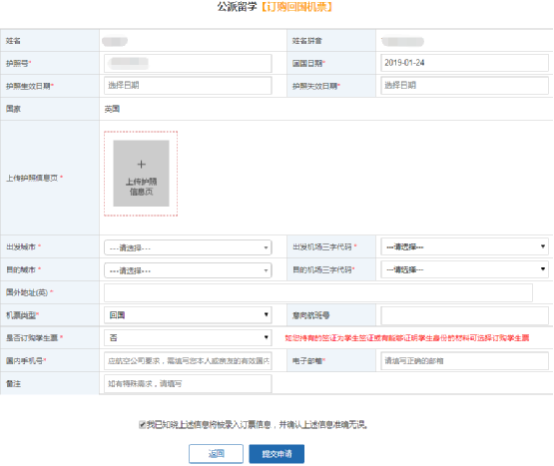The height and width of the screenshot is (466, 554).
Task: Click the 护照失效日期 date picker field
Action: pos(464,86)
